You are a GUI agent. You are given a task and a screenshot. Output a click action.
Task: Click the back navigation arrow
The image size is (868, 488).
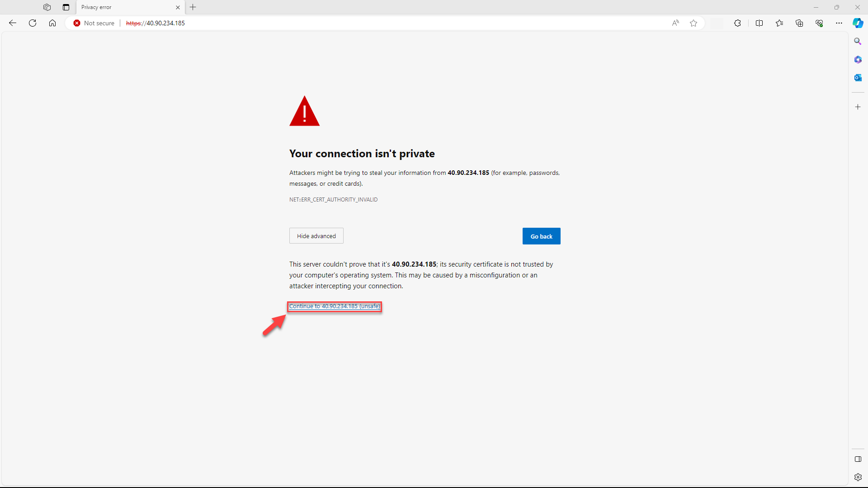(12, 23)
